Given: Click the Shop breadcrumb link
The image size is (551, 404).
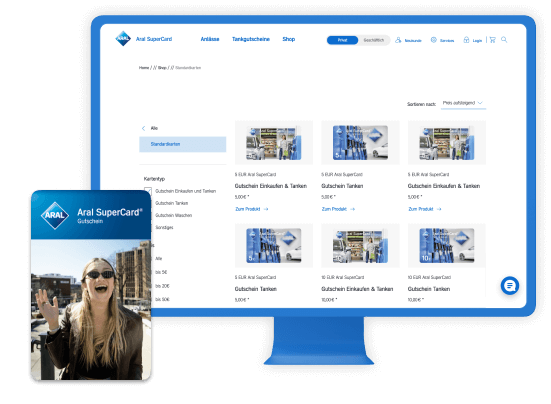Looking at the screenshot, I should (x=162, y=67).
